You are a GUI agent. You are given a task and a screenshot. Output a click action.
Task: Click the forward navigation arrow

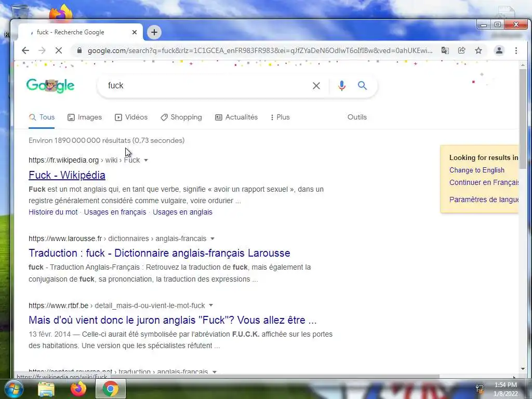[42, 50]
